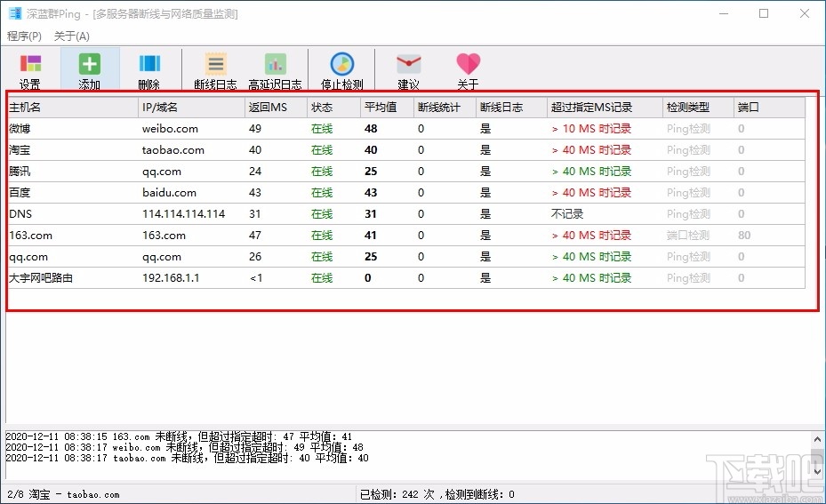Click the 断线日志 column header
826x504 pixels.
[511, 108]
